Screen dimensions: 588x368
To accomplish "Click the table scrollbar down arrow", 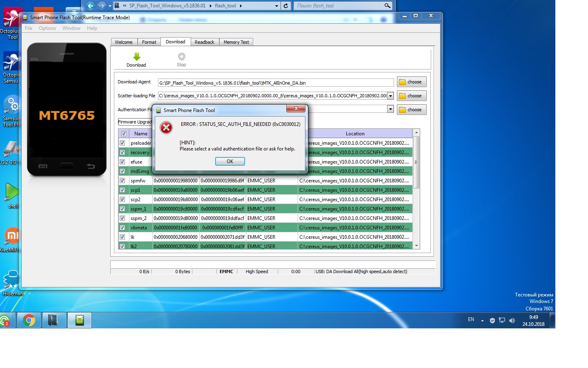I will pos(416,246).
